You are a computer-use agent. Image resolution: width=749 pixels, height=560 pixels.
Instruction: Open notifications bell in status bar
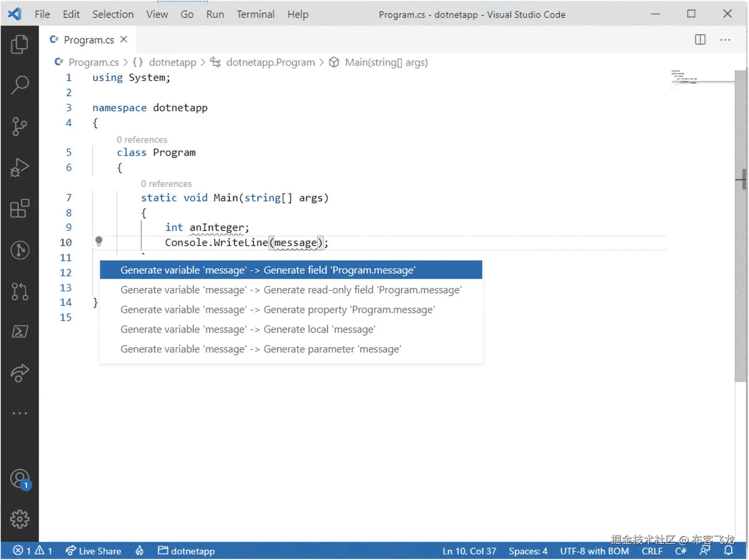pos(729,551)
